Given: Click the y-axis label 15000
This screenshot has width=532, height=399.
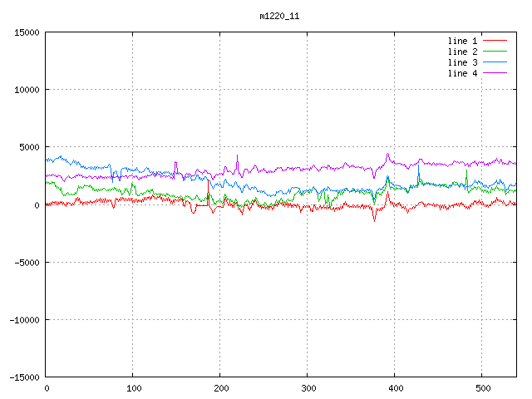Looking at the screenshot, I should [x=27, y=32].
